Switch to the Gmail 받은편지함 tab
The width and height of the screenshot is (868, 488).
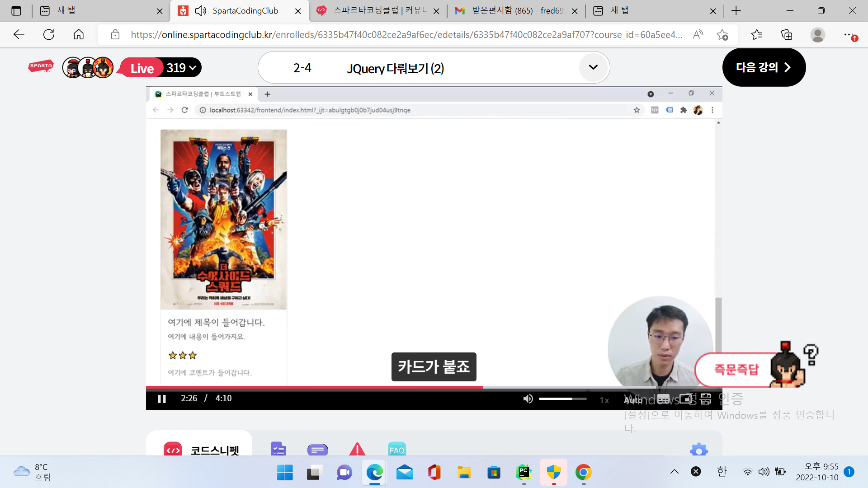click(516, 11)
